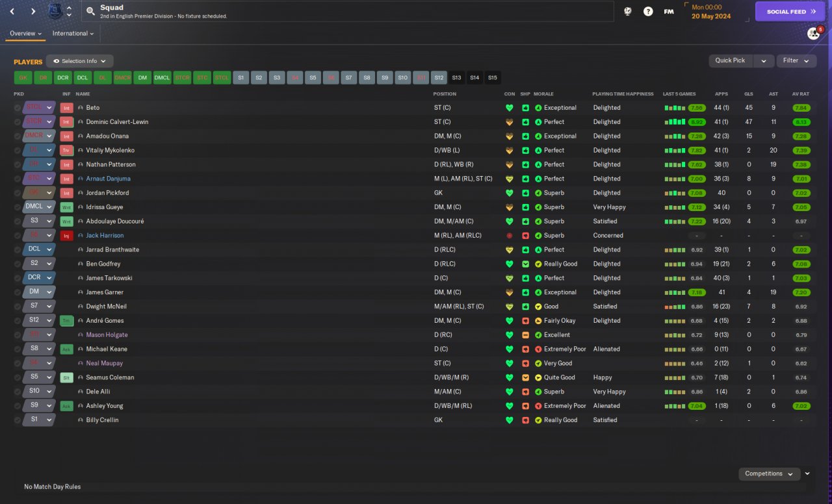This screenshot has width=832, height=504.
Task: Click profile icon beside Amadou Onana
Action: pos(81,136)
